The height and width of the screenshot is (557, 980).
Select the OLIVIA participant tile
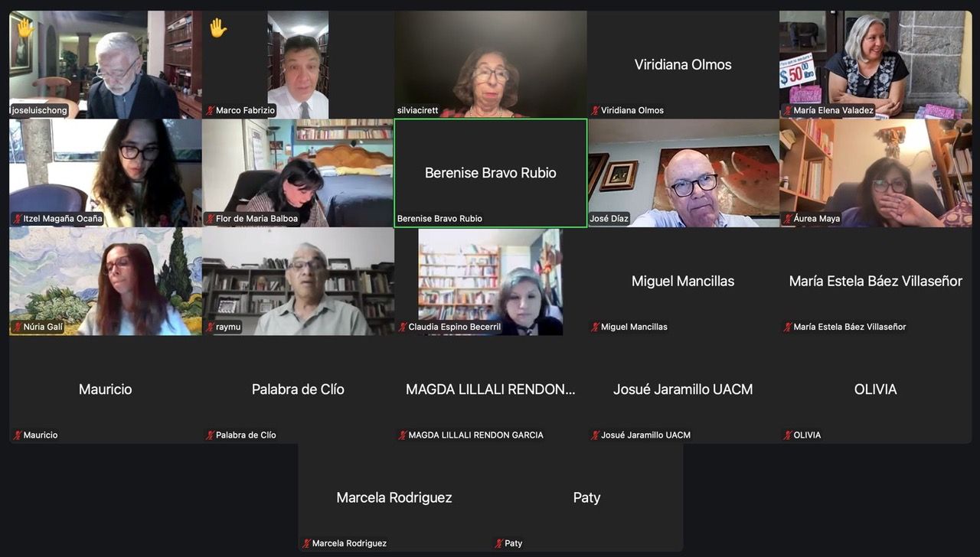876,389
